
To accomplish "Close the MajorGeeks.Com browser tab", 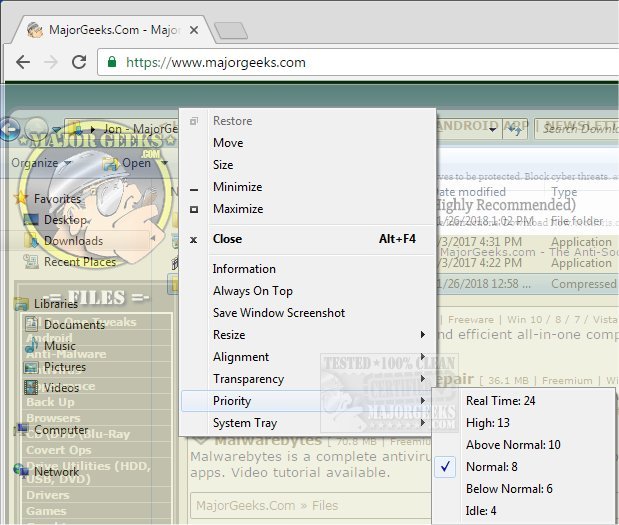I will click(x=194, y=30).
